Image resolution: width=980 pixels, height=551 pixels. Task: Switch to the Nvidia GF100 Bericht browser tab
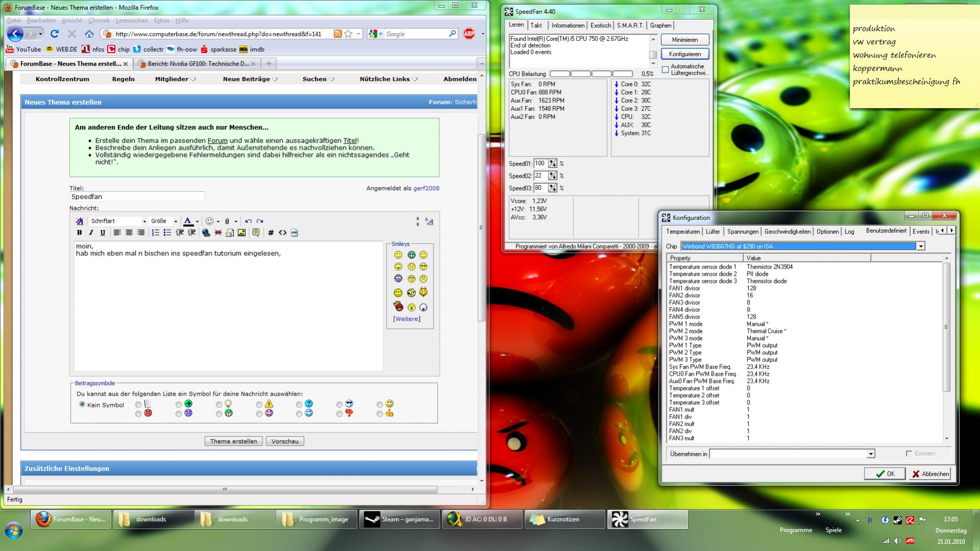click(x=197, y=64)
